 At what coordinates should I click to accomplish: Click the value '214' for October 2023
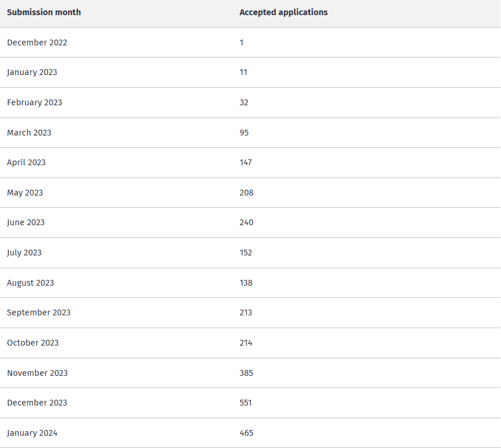(x=246, y=343)
